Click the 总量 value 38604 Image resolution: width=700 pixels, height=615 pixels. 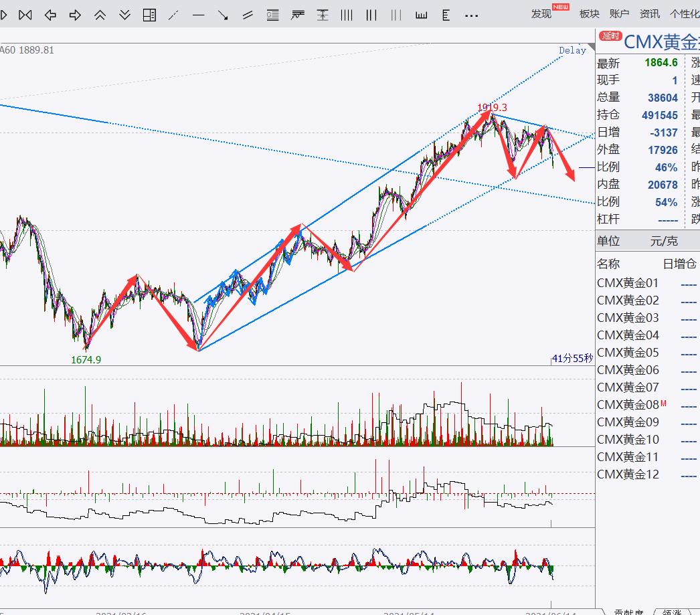tap(663, 98)
